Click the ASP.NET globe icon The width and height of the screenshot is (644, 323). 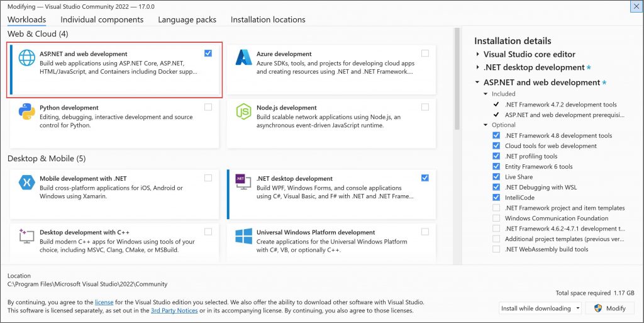click(x=26, y=58)
